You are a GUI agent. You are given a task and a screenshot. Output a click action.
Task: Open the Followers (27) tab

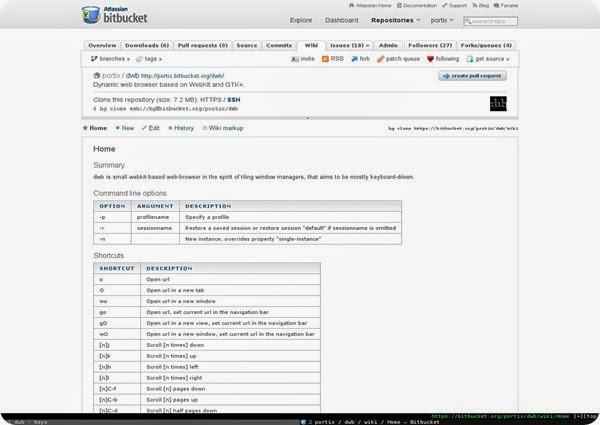[x=430, y=46]
